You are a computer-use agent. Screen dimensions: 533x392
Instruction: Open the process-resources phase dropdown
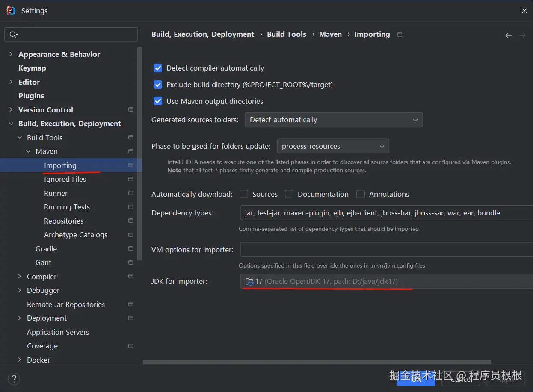pos(333,146)
